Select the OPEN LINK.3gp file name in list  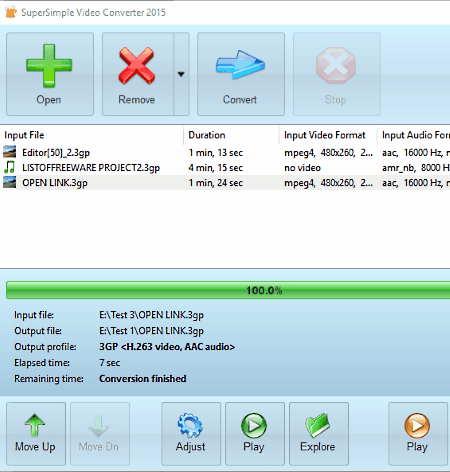point(55,183)
